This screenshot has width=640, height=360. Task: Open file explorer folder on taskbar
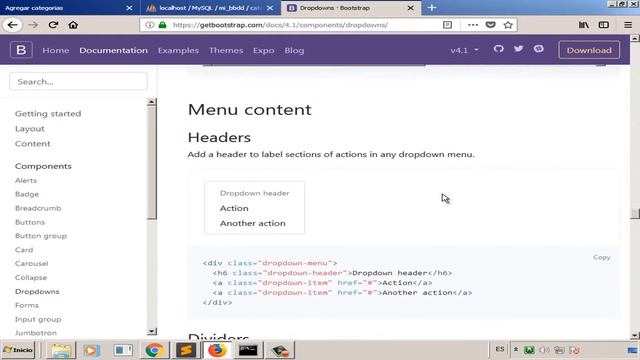61,350
